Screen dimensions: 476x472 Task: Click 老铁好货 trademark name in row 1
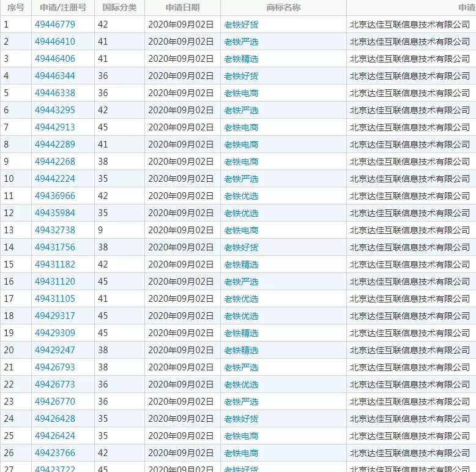(241, 24)
